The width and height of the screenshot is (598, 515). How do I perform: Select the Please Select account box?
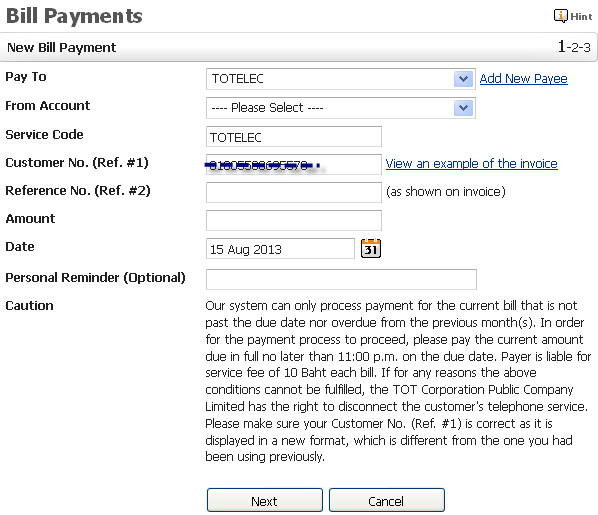coord(341,108)
